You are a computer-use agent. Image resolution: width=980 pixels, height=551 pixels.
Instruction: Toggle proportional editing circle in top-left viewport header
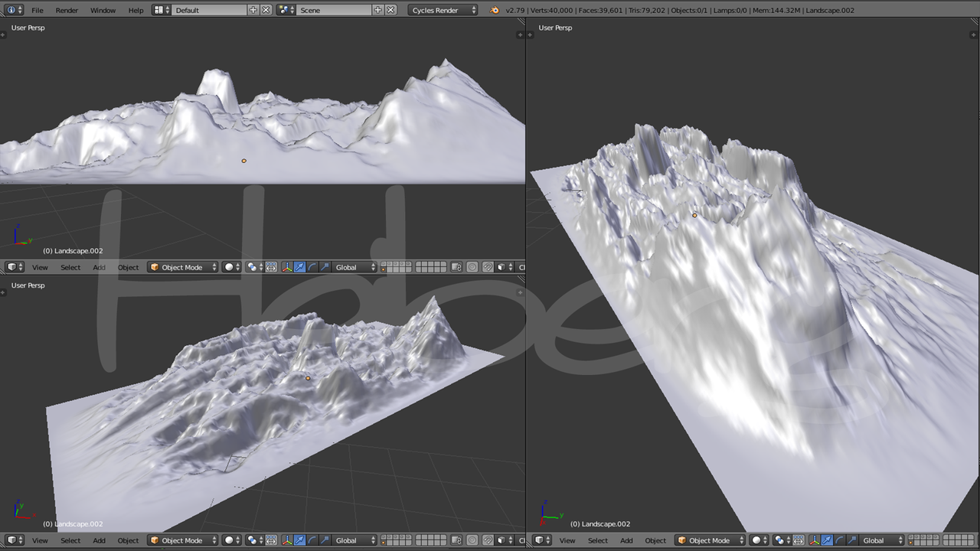click(472, 267)
